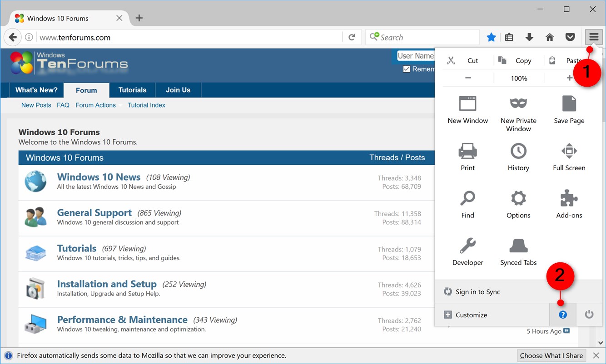
Task: Click the URL address bar
Action: 189,37
